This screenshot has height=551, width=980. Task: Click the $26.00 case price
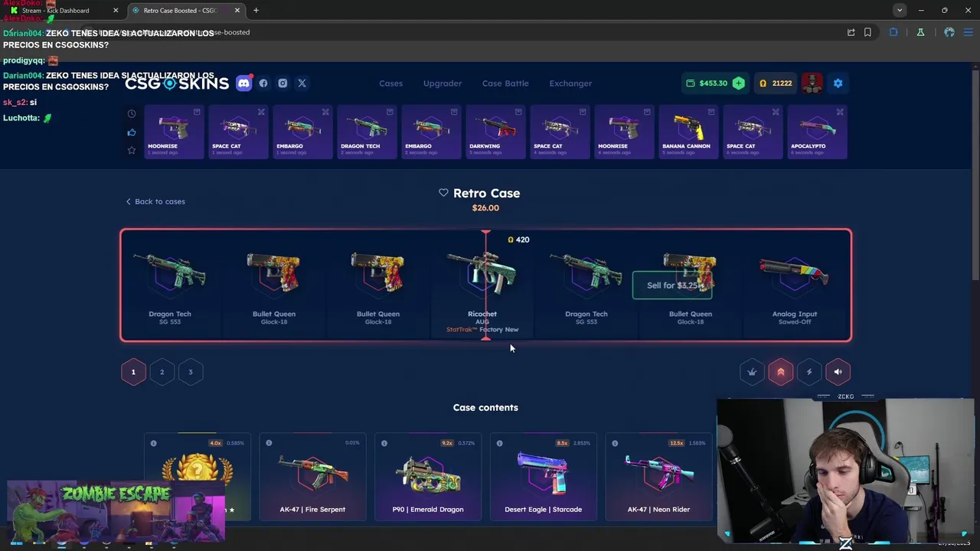point(485,208)
